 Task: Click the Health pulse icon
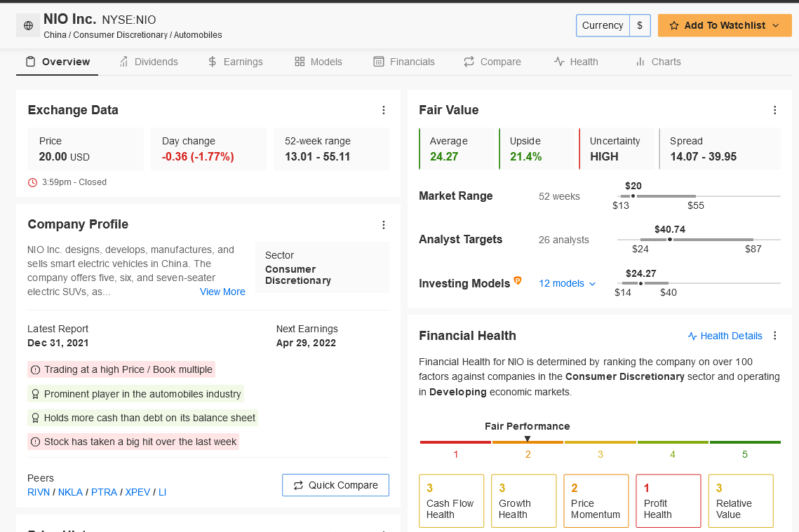(559, 62)
